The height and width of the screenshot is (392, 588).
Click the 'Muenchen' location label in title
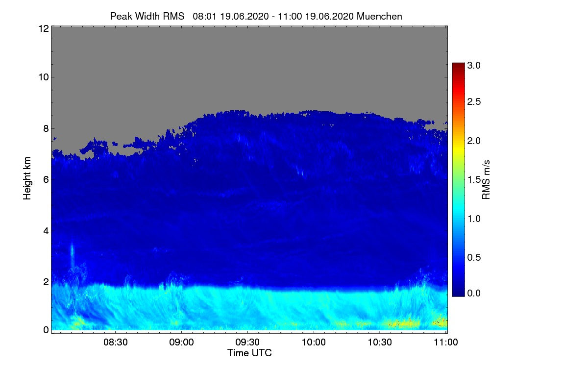[379, 16]
